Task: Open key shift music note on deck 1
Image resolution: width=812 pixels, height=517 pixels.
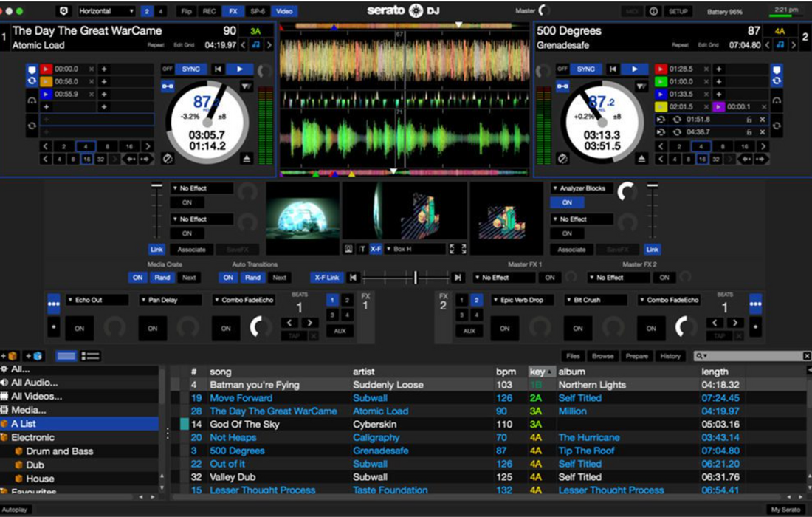Action: point(256,45)
